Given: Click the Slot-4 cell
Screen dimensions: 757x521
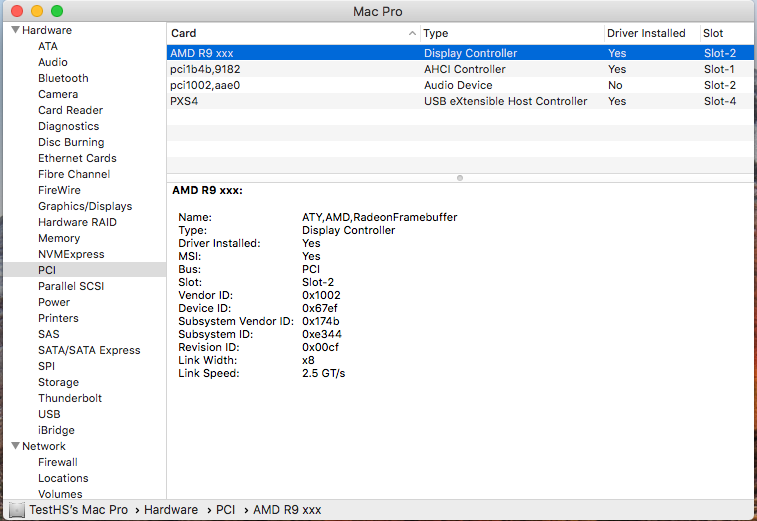Looking at the screenshot, I should pos(720,101).
